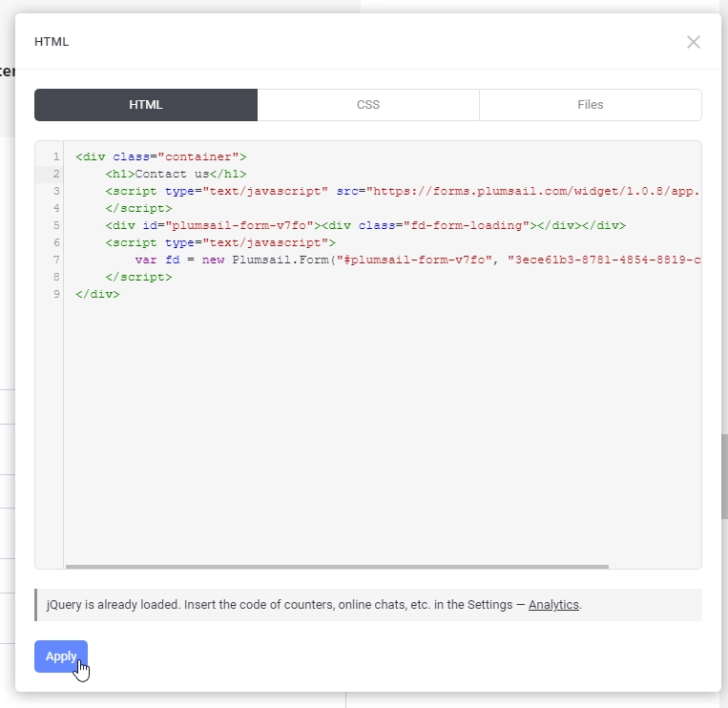Click the page's vertical scrollbar thumb
Screen dimensions: 728x708
pos(724,477)
